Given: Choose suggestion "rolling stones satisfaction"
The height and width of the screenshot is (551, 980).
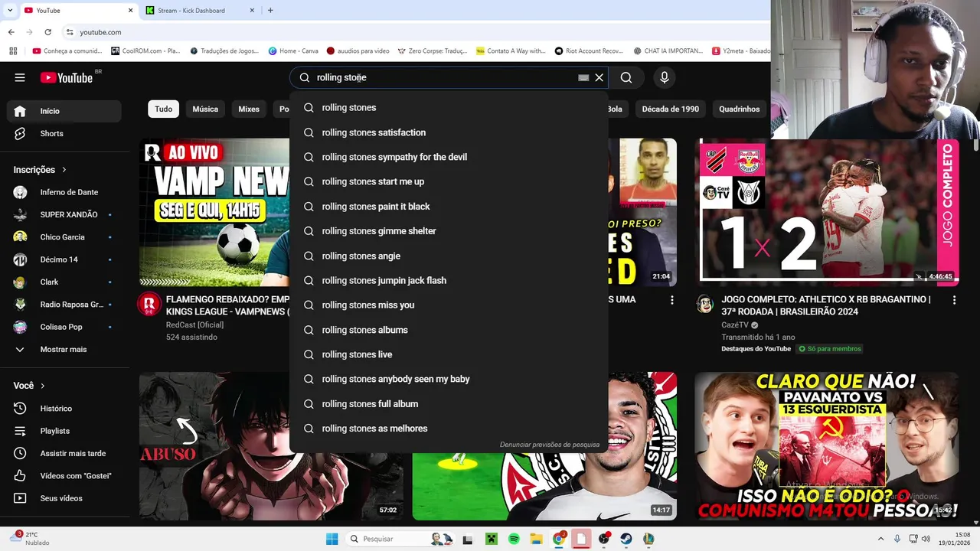Looking at the screenshot, I should (x=449, y=132).
